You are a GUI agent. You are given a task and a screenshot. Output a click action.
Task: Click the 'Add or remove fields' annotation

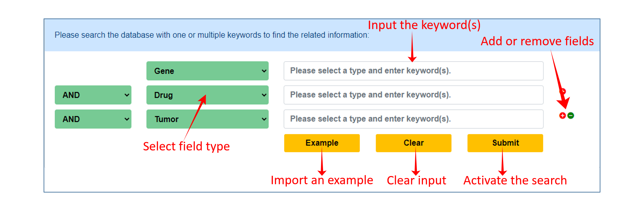537,41
